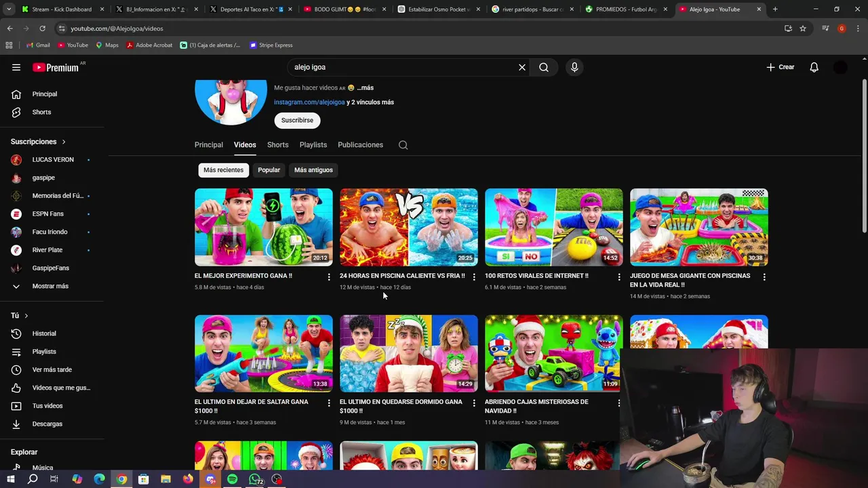This screenshot has height=488, width=868.
Task: Click the Suscribirse button
Action: point(297,121)
